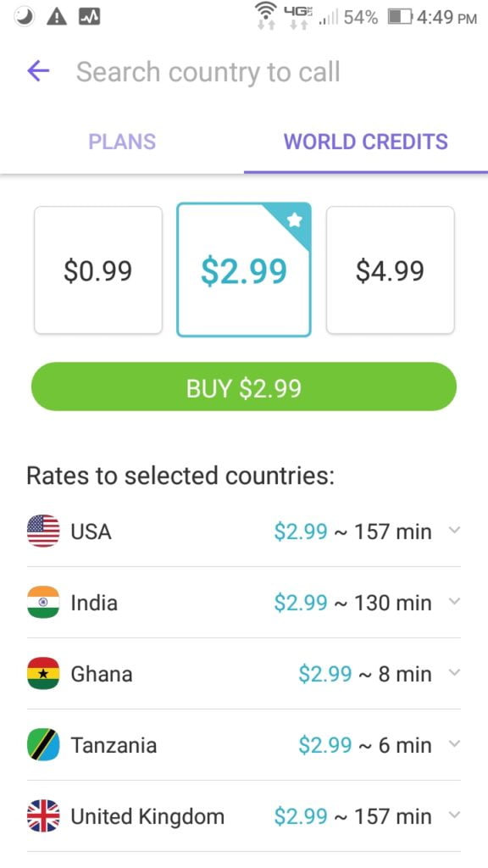Expand Tanzania rate details chevron

[454, 744]
